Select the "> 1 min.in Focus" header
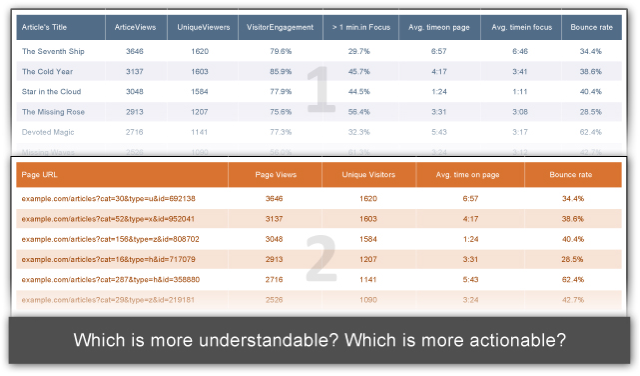The height and width of the screenshot is (376, 640). [361, 27]
